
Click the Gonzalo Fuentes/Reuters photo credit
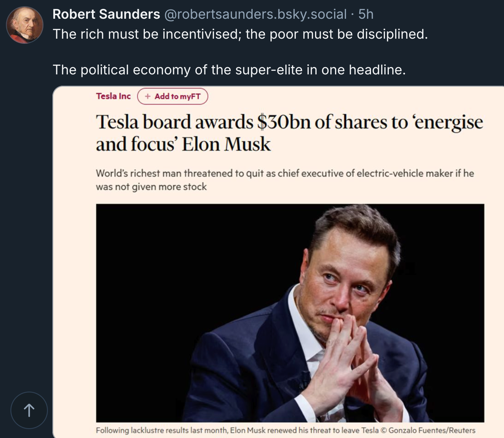pos(431,431)
